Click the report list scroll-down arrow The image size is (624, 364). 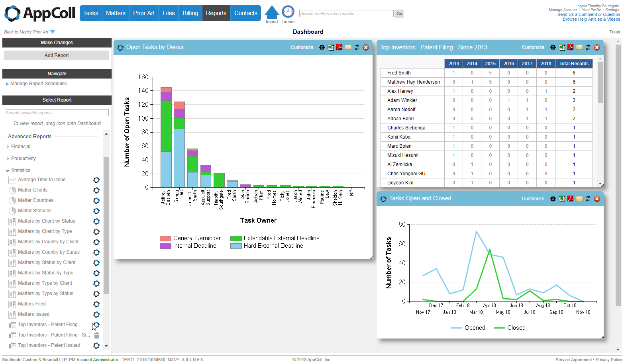tap(106, 346)
